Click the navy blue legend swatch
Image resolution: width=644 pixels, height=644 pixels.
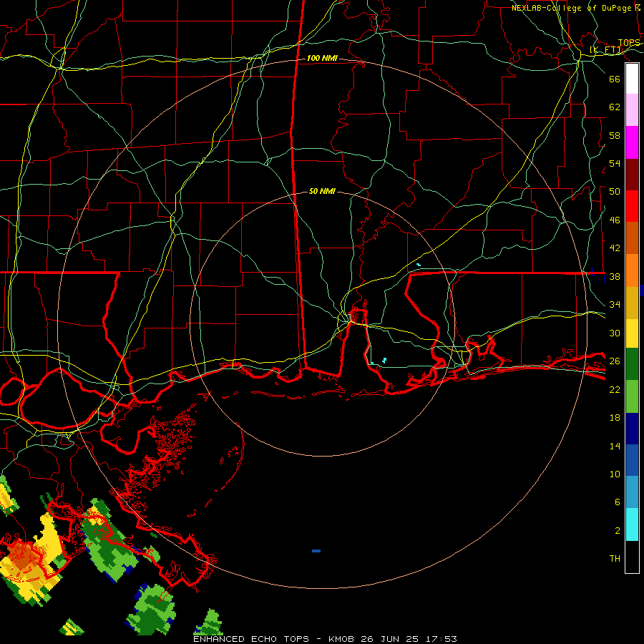coord(632,429)
